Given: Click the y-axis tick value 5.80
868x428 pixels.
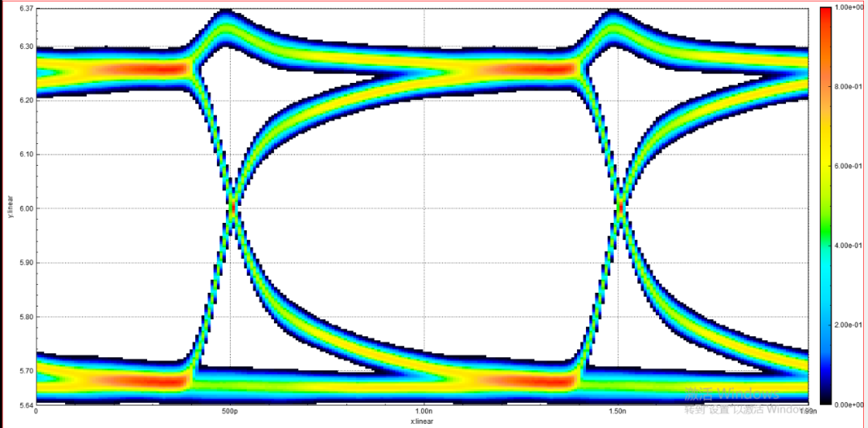Looking at the screenshot, I should (x=27, y=317).
